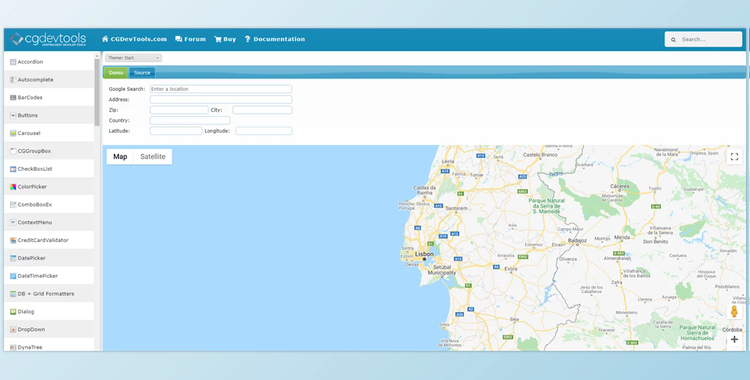The width and height of the screenshot is (750, 380).
Task: Click the Dialog sidebar icon
Action: coord(13,312)
